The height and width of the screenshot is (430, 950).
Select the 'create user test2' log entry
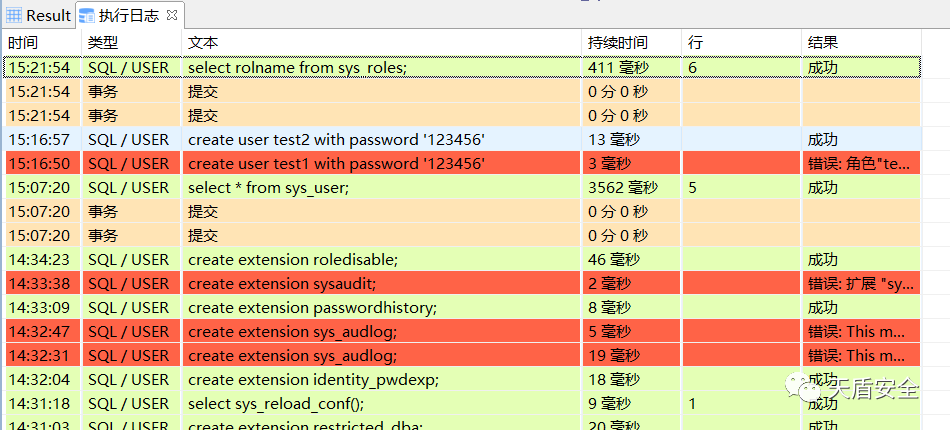click(x=336, y=140)
